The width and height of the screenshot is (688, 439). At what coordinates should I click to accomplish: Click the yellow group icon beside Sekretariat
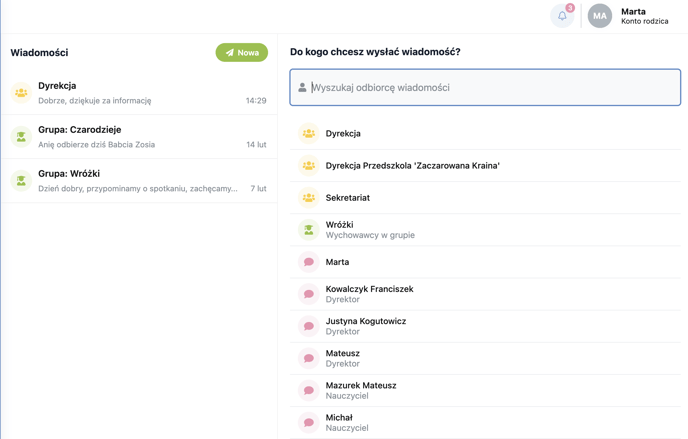pyautogui.click(x=308, y=198)
